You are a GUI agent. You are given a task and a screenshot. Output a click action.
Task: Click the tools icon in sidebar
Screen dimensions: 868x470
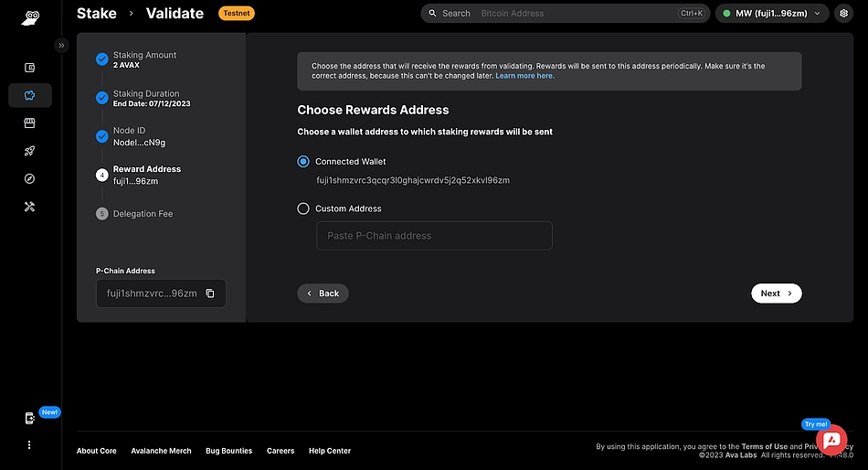pos(29,207)
